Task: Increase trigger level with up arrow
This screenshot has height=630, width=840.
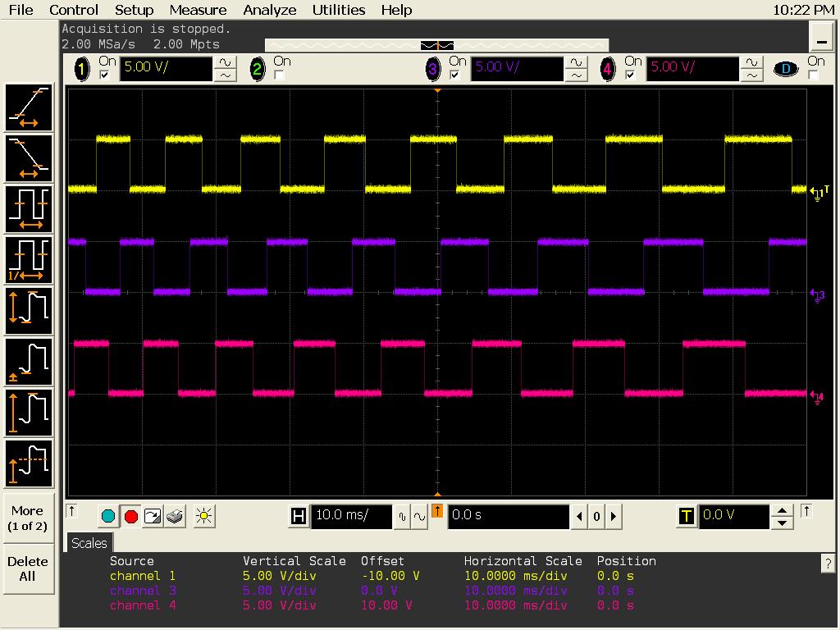Action: click(x=783, y=509)
